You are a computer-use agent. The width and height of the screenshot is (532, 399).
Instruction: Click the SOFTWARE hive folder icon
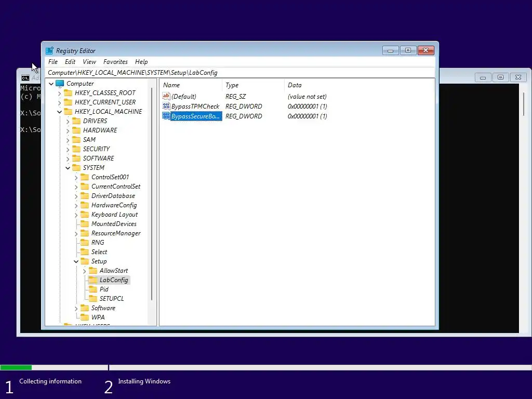[77, 158]
